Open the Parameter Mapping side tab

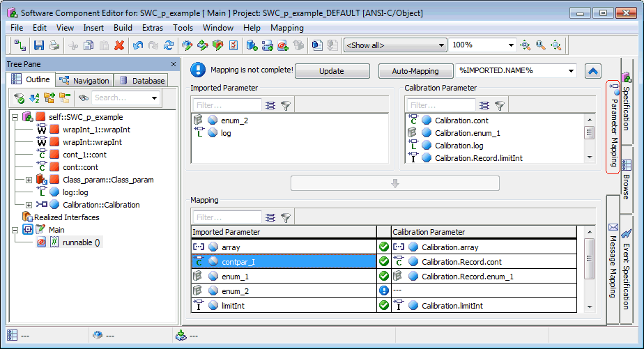coord(613,127)
